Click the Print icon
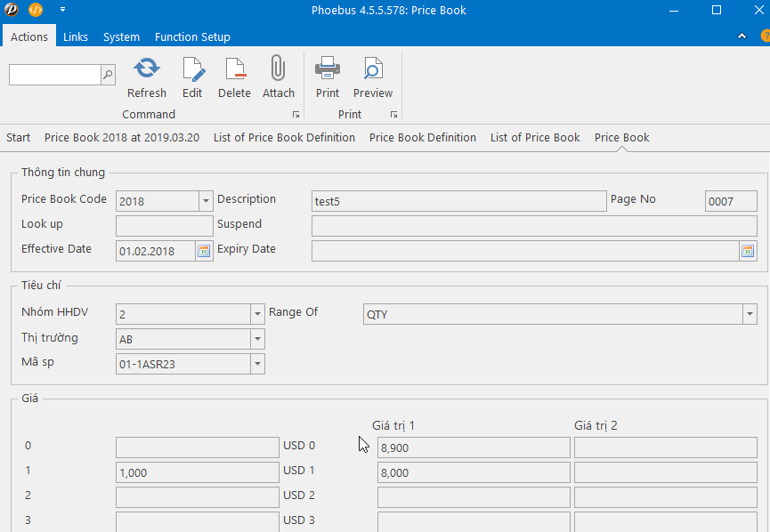 tap(328, 69)
